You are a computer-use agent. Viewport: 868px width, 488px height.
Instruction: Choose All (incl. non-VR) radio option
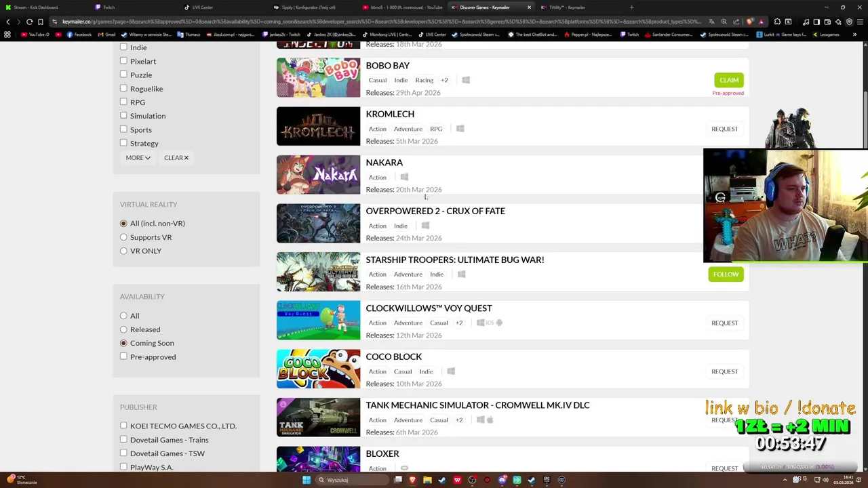123,223
